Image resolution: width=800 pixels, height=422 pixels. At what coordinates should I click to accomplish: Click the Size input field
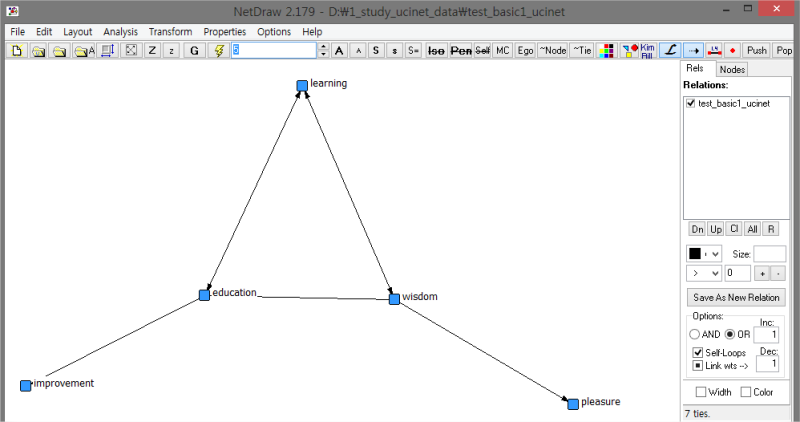(769, 254)
